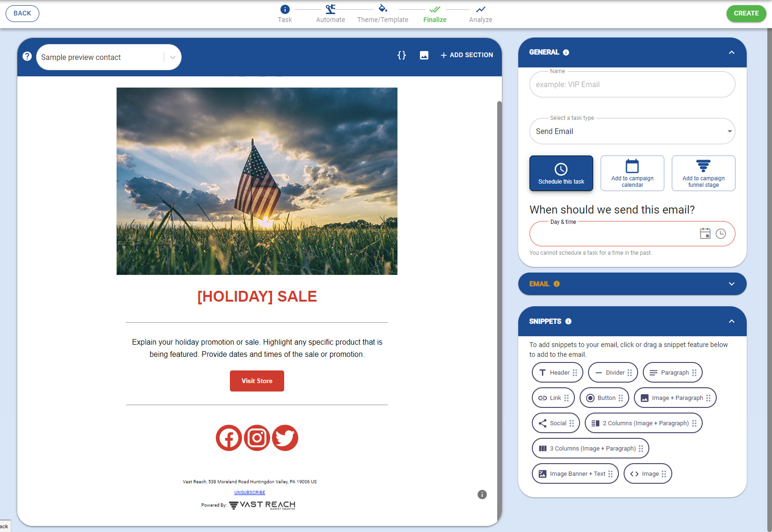This screenshot has width=772, height=532.
Task: Click the SNIPPETS info icon
Action: point(568,321)
